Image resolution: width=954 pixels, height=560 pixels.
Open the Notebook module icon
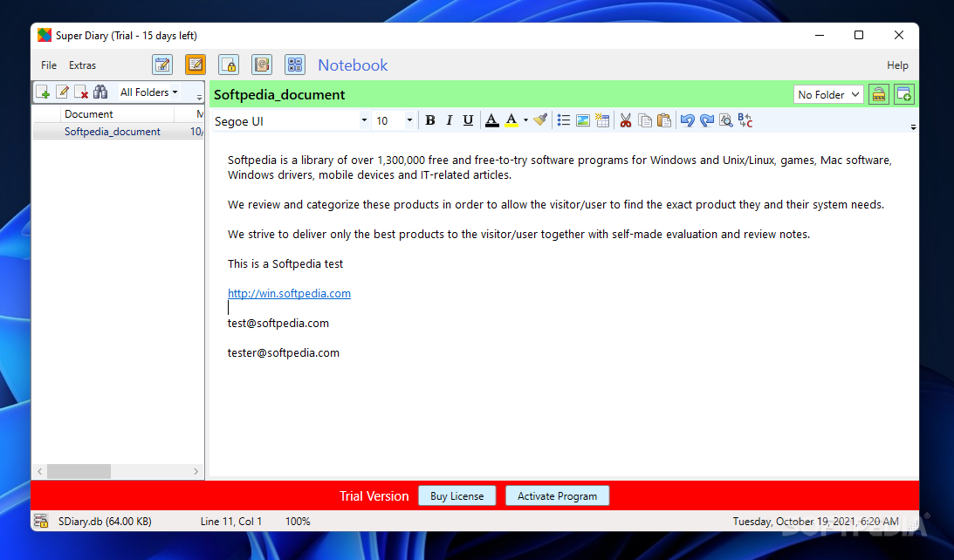point(196,65)
